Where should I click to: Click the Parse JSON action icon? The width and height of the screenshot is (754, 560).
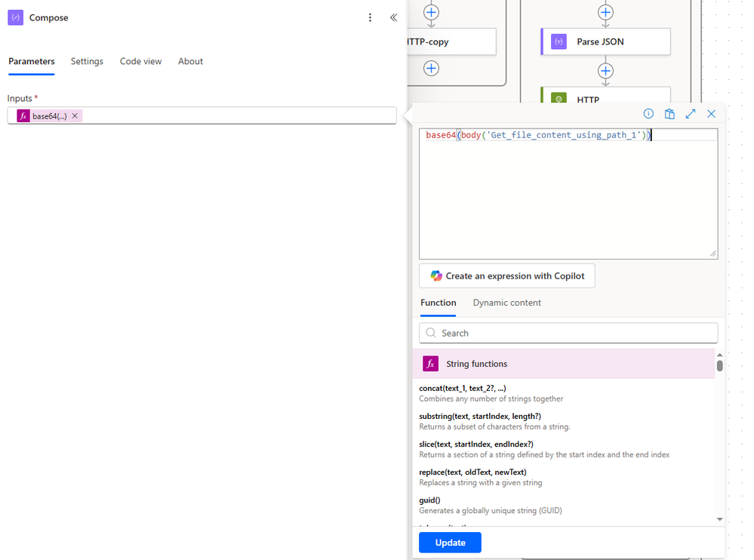559,42
